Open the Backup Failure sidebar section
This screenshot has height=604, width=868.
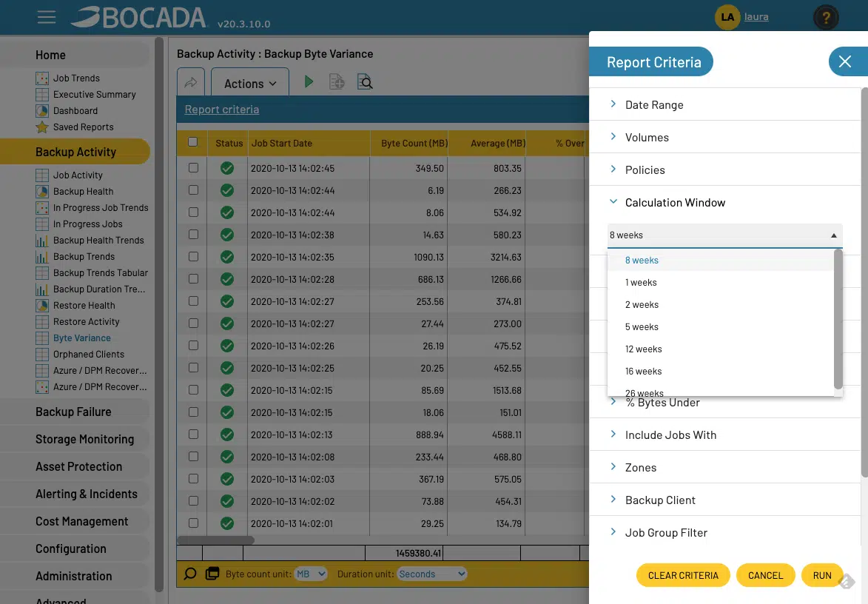[75, 412]
